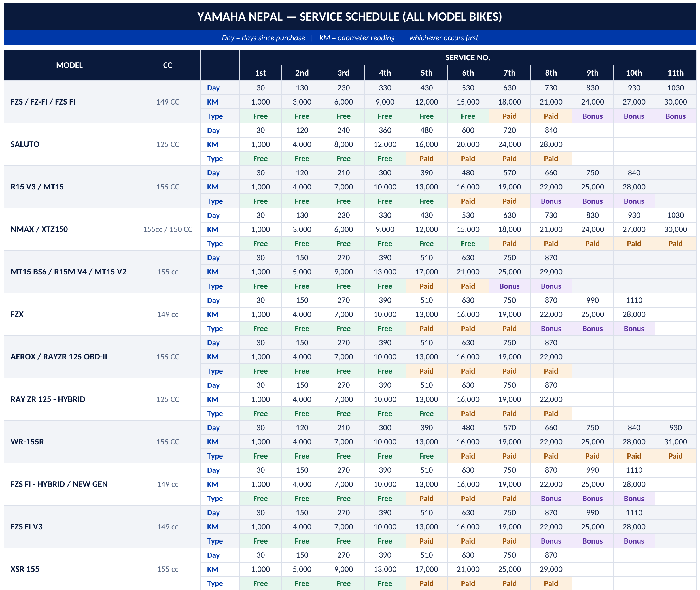Select NMAX / XTZ150 11th service day '1030'

point(676,215)
